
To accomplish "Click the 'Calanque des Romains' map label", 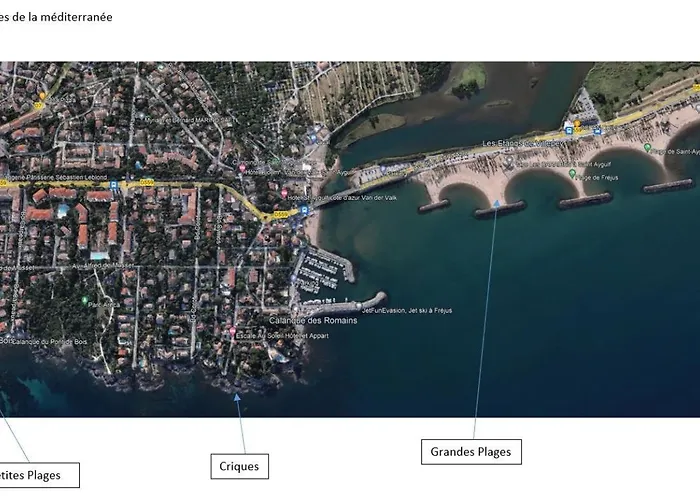I will [x=313, y=321].
